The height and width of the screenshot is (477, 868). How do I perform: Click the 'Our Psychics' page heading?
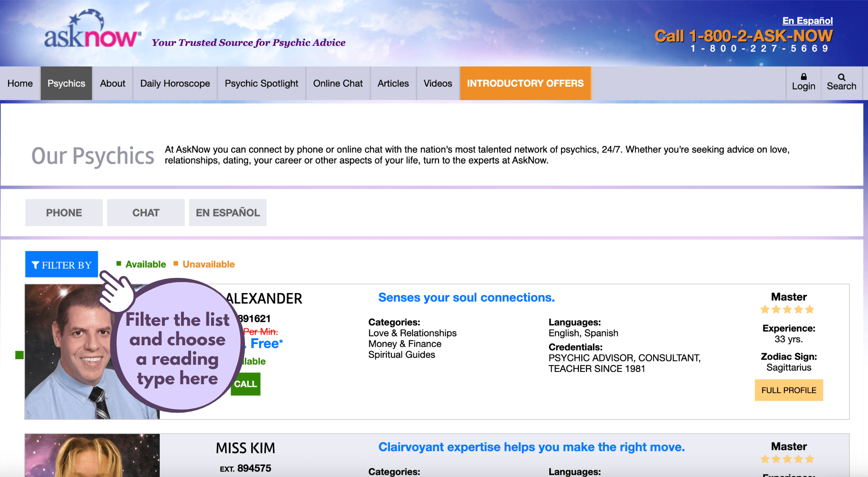[93, 156]
